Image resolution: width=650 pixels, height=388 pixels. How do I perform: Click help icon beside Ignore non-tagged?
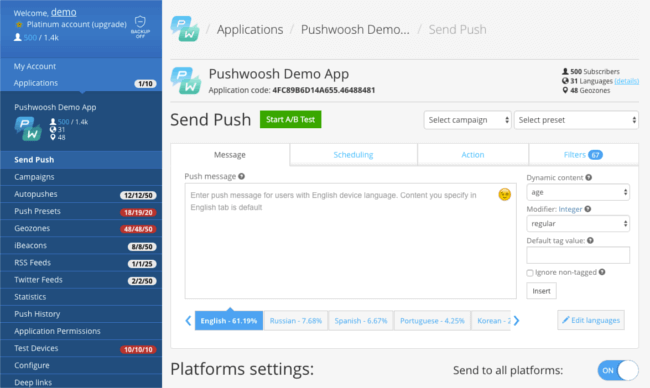point(602,272)
